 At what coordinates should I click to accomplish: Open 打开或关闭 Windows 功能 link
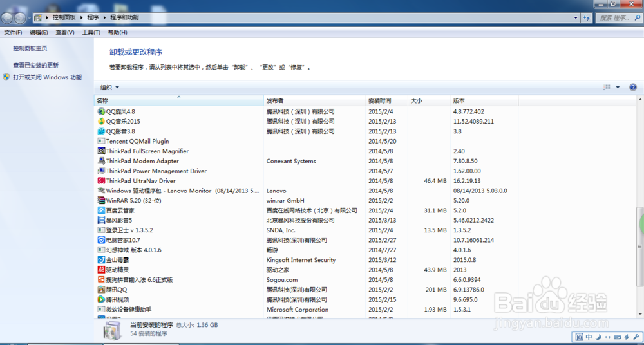47,77
